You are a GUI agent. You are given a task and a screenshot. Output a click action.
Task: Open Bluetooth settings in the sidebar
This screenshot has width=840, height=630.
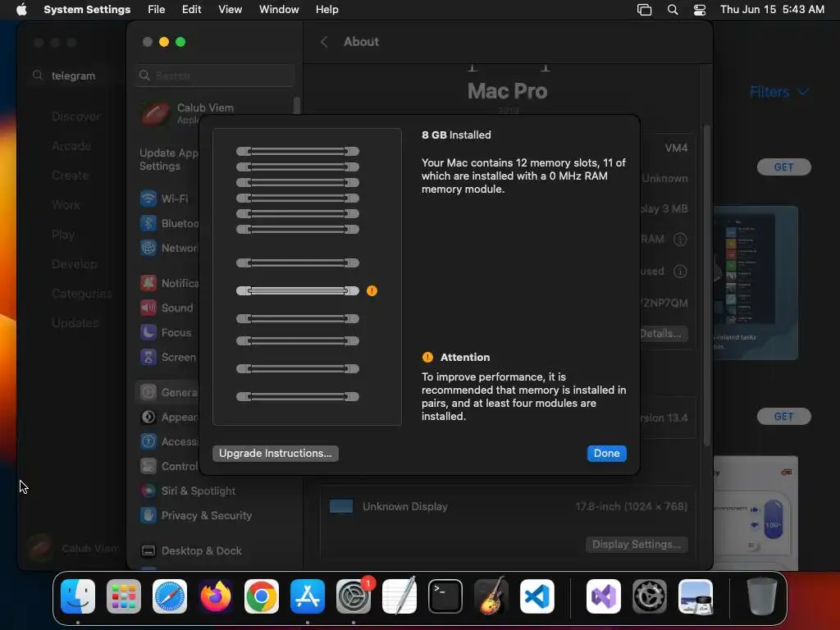click(x=169, y=223)
